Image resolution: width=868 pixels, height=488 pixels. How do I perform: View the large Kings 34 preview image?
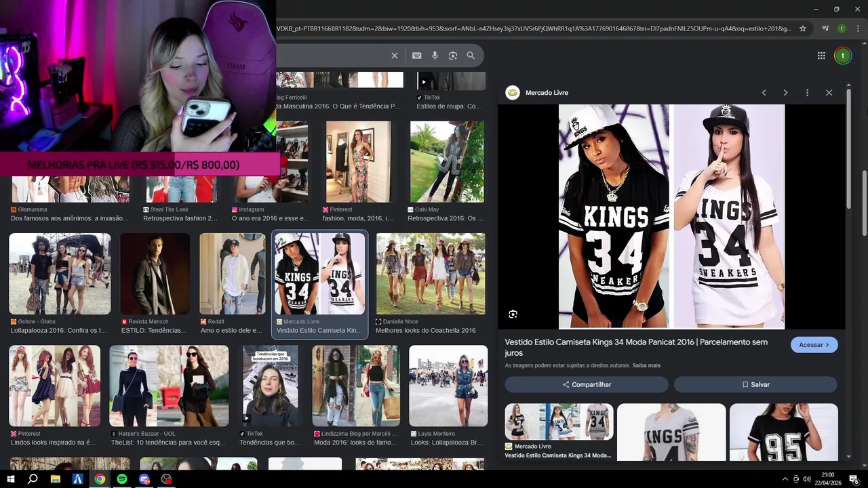pos(671,217)
